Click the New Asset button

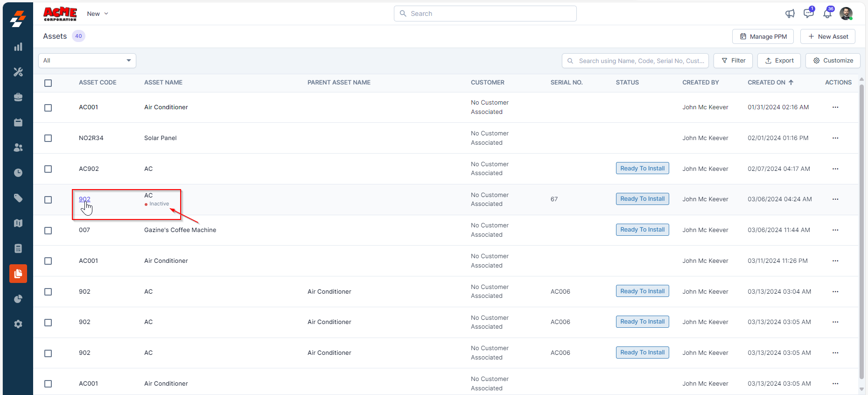pyautogui.click(x=827, y=36)
